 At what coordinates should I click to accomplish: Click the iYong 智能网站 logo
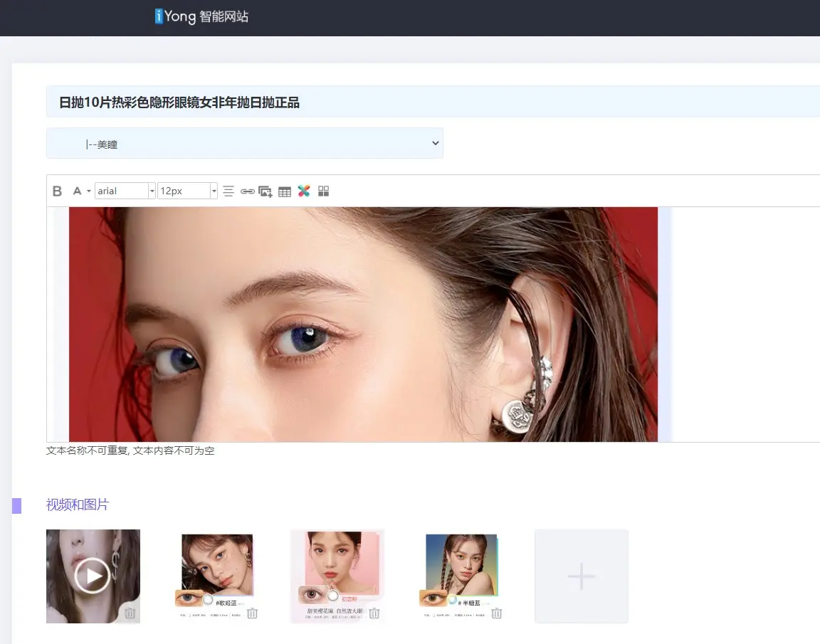click(x=201, y=16)
